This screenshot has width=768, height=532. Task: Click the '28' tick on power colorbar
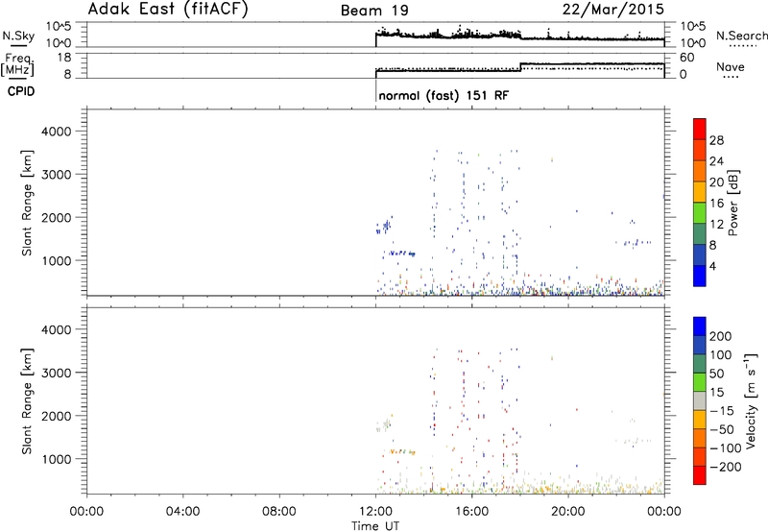point(716,140)
